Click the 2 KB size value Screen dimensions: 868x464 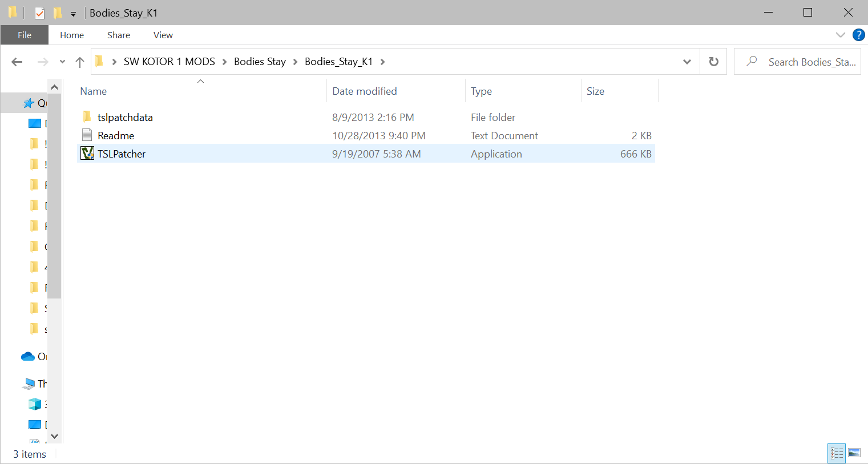pyautogui.click(x=641, y=135)
